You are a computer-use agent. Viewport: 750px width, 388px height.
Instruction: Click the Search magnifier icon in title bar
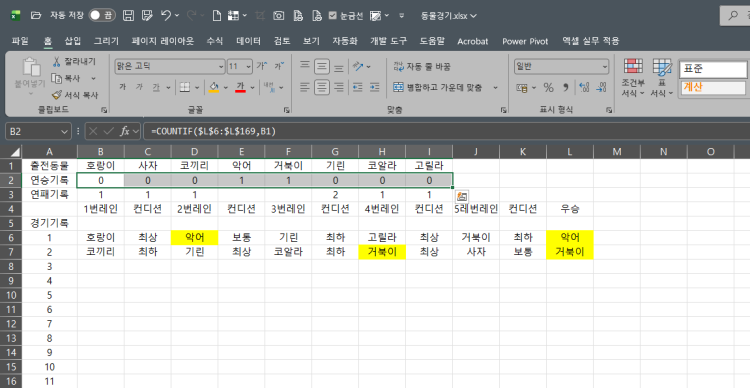click(733, 15)
